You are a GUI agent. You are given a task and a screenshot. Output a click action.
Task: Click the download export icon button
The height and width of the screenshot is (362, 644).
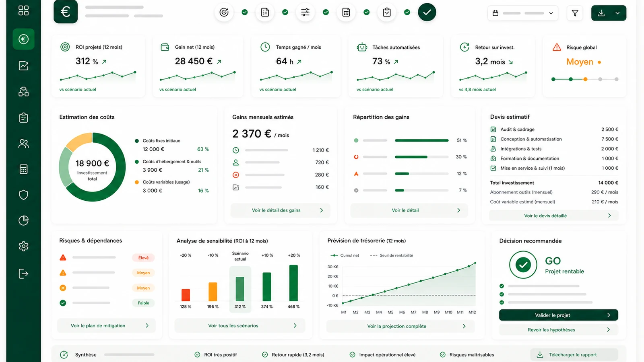pyautogui.click(x=601, y=13)
